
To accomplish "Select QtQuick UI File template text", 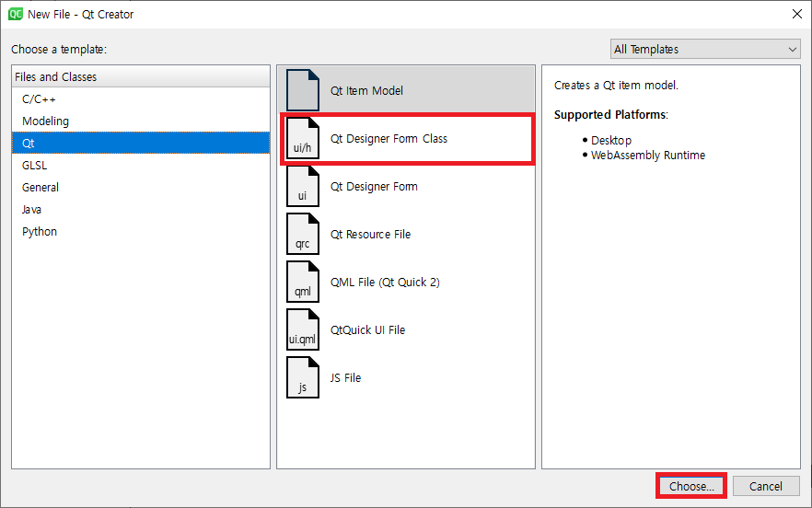I will pos(367,329).
